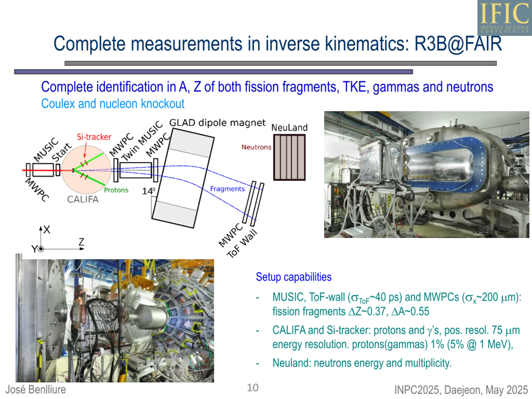This screenshot has width=532, height=399.
Task: Click the 'MUSIC, ToF-wall' bullet line
Action: (397, 298)
